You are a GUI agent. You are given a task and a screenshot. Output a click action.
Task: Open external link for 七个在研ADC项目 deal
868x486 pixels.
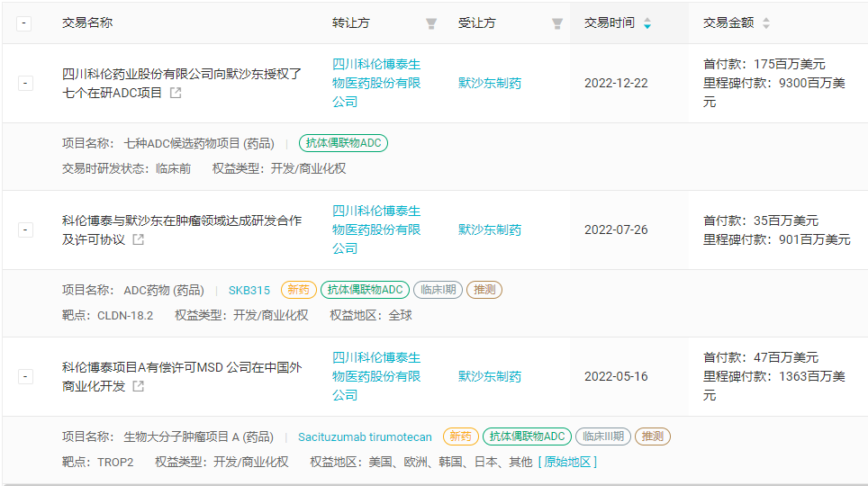[176, 93]
